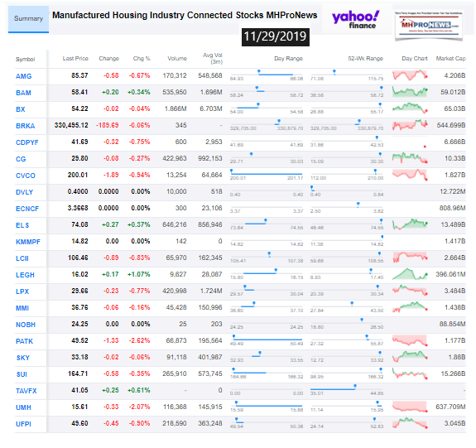Sort by the Chg % column header

point(142,58)
